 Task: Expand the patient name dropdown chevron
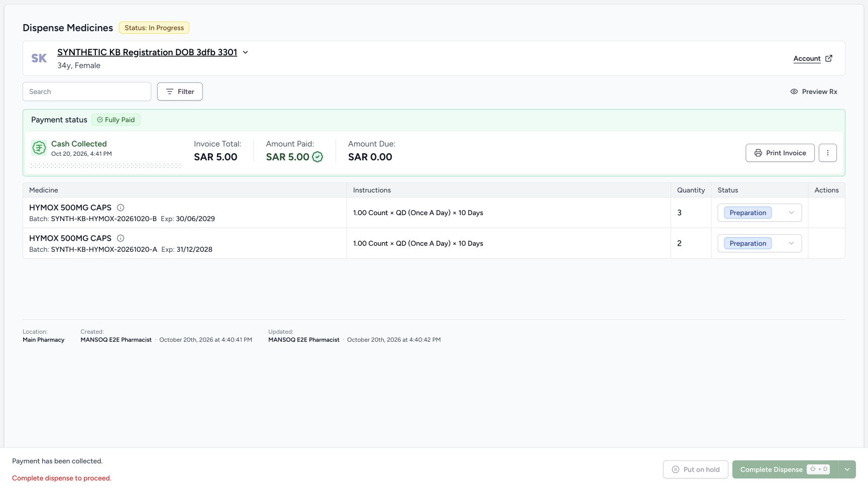coord(246,52)
